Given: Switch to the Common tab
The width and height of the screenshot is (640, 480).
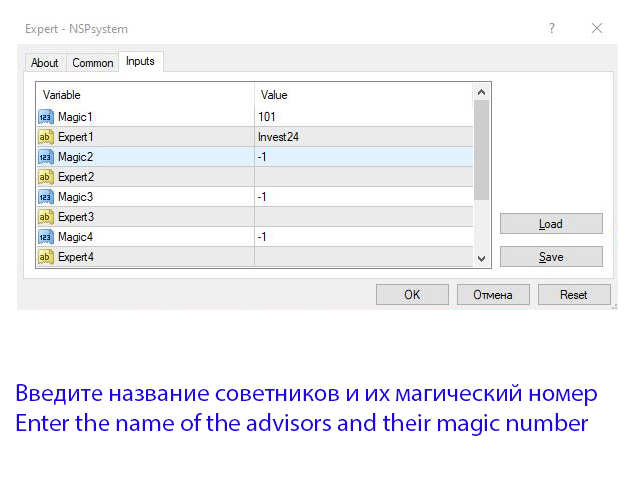Looking at the screenshot, I should 93,63.
